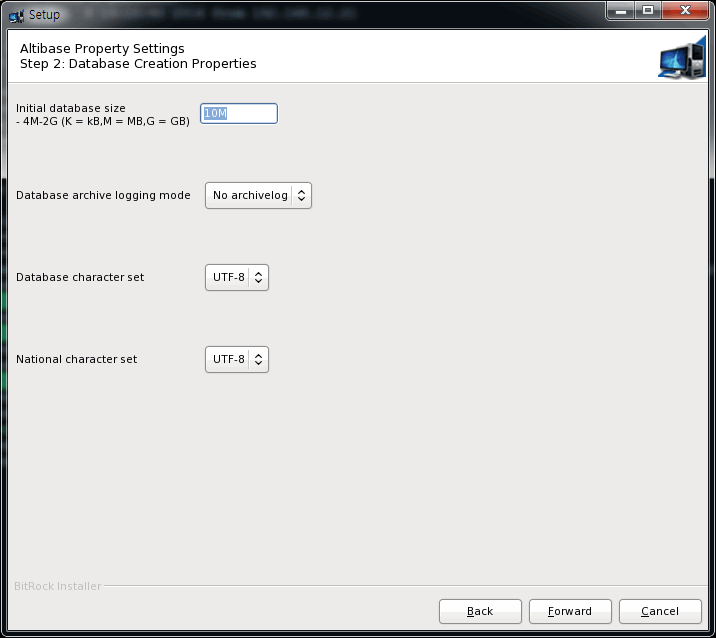Open the National character set dropdown
Image resolution: width=716 pixels, height=638 pixels.
[237, 359]
